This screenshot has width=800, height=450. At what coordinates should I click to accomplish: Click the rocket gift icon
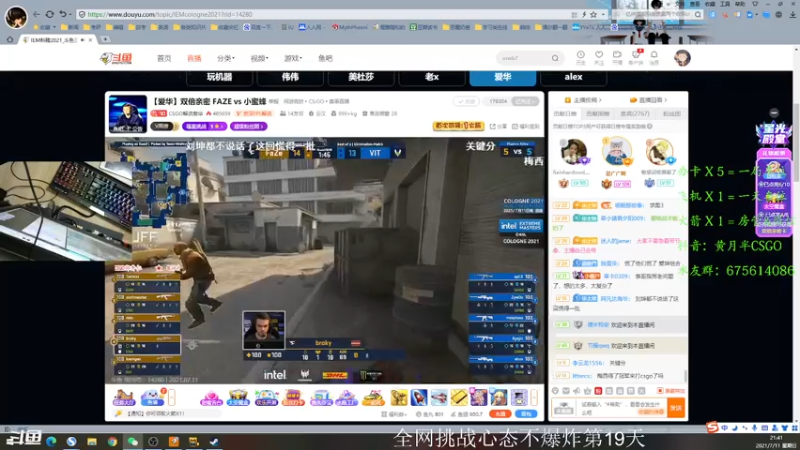[419, 397]
